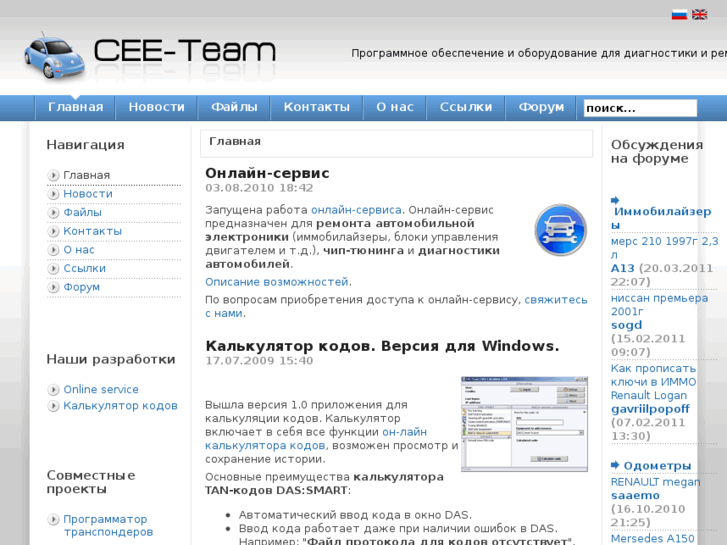
Task: Open Описание возможностей link
Action: (277, 282)
